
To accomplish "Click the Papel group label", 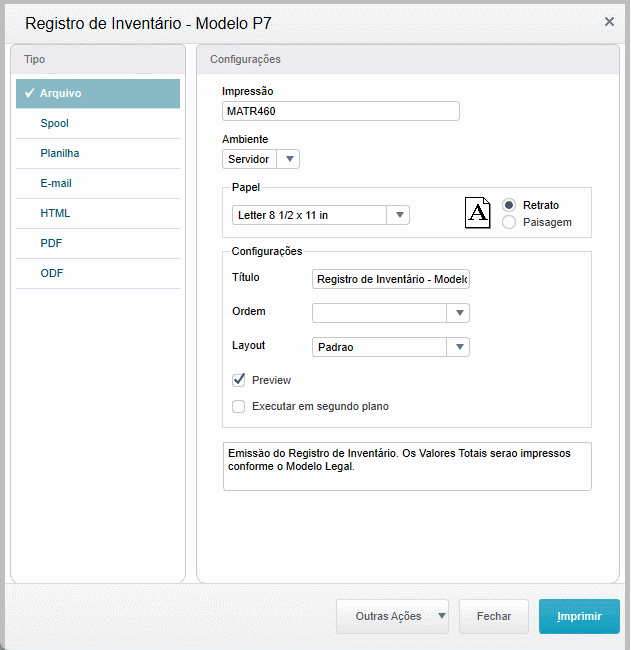I will click(246, 187).
